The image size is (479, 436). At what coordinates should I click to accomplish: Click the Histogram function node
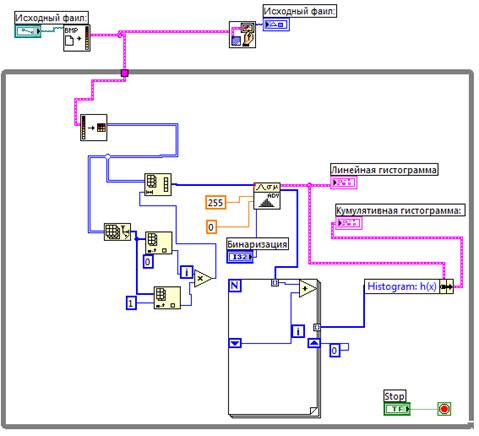click(x=267, y=196)
